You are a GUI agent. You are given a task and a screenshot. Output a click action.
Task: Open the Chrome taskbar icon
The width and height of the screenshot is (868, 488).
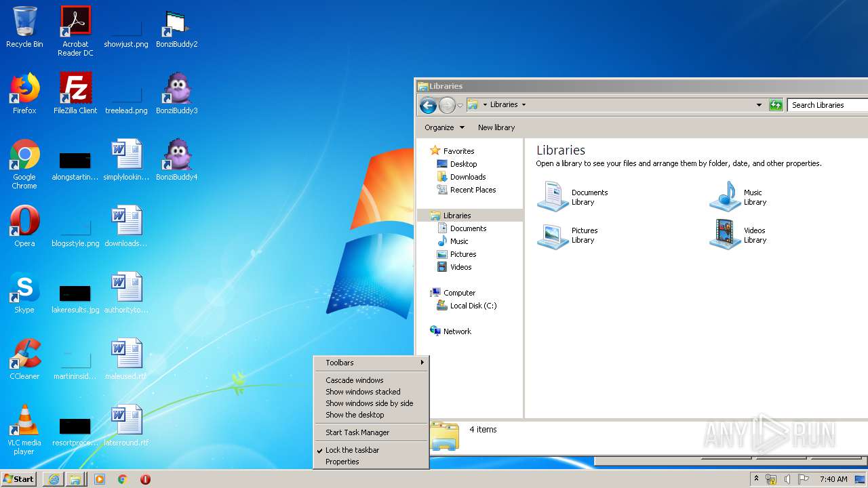coord(123,479)
